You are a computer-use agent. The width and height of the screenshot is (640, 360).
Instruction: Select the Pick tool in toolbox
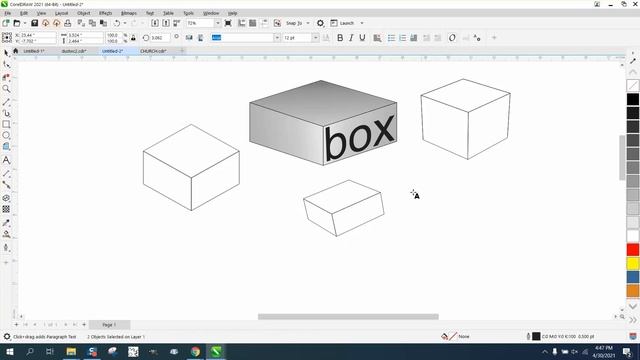(6, 53)
